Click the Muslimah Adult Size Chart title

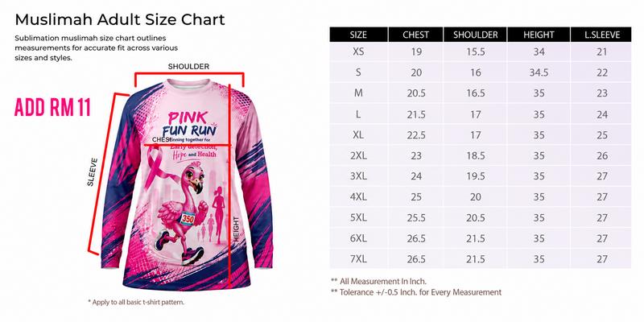[x=120, y=19]
